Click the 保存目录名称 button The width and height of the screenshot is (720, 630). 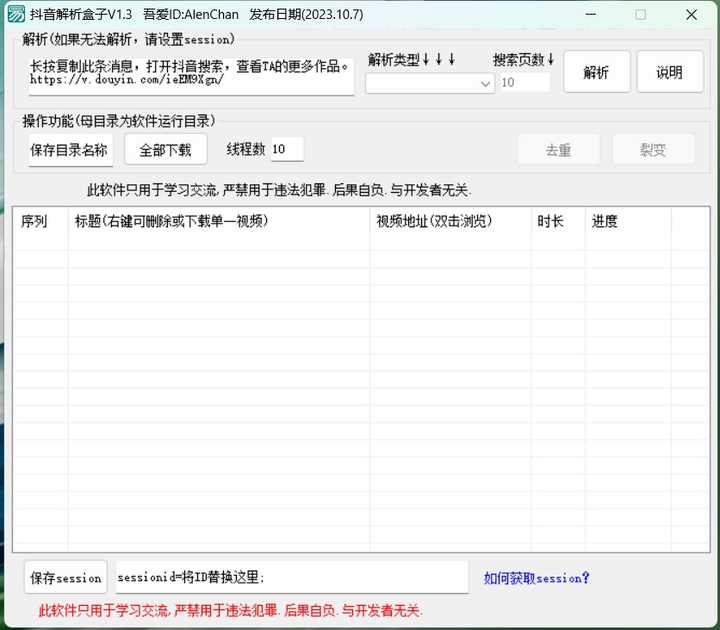(71, 150)
